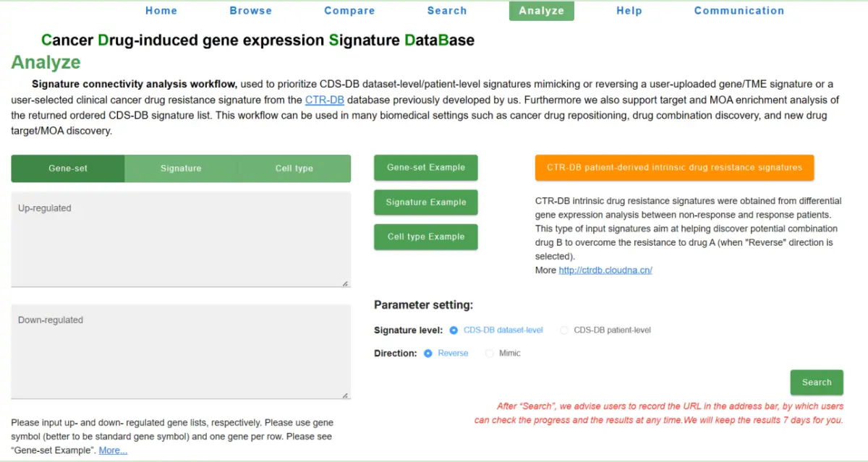This screenshot has width=868, height=462.
Task: Load the Gene-set Example
Action: pyautogui.click(x=426, y=168)
